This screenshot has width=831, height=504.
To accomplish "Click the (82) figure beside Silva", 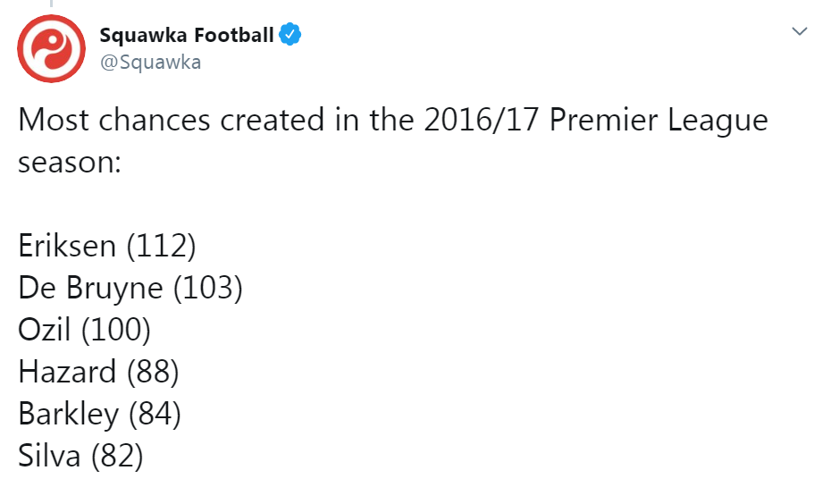I will point(117,457).
